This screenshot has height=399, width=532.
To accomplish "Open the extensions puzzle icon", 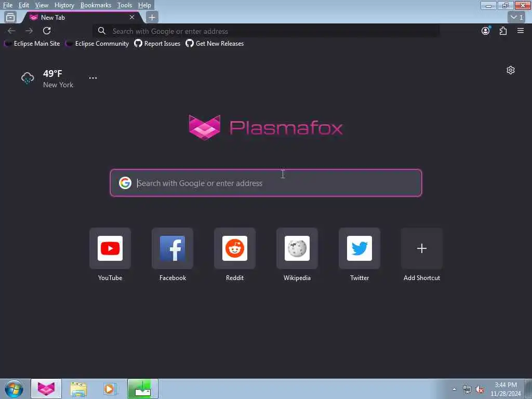I will click(x=503, y=31).
